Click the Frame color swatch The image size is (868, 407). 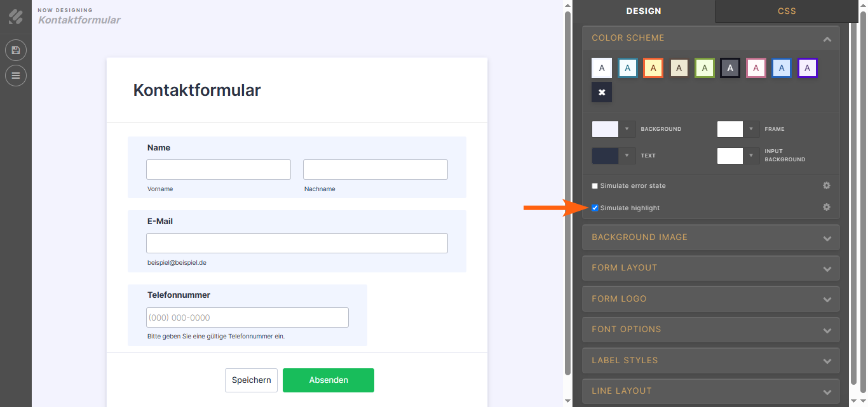point(730,129)
